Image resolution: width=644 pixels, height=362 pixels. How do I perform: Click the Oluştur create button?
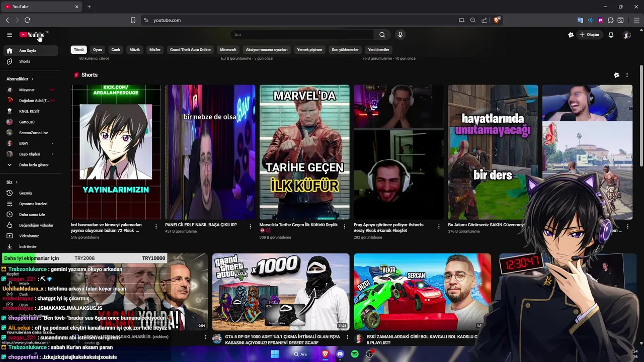click(590, 35)
